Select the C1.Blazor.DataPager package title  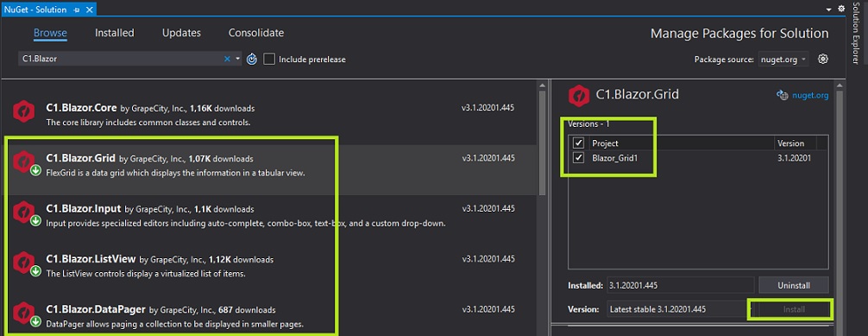[x=97, y=309]
